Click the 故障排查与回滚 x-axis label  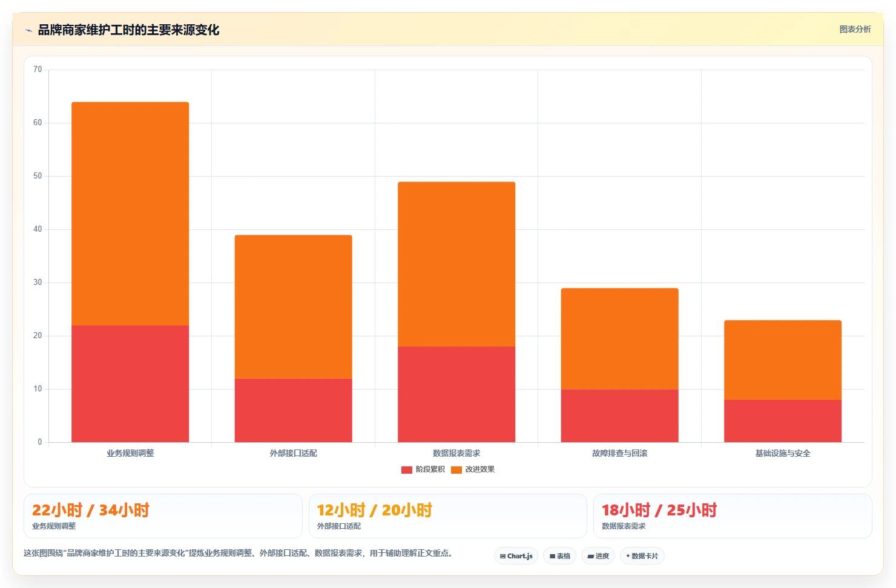coord(620,453)
